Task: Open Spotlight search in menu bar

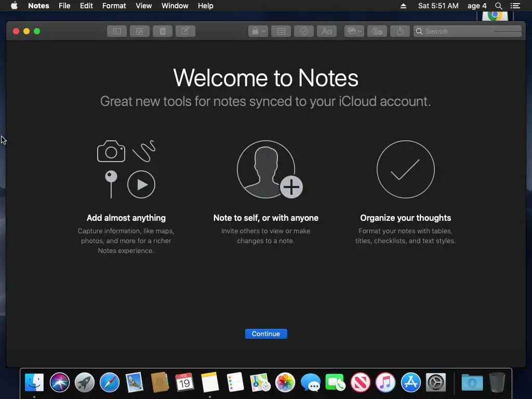Action: click(x=498, y=6)
